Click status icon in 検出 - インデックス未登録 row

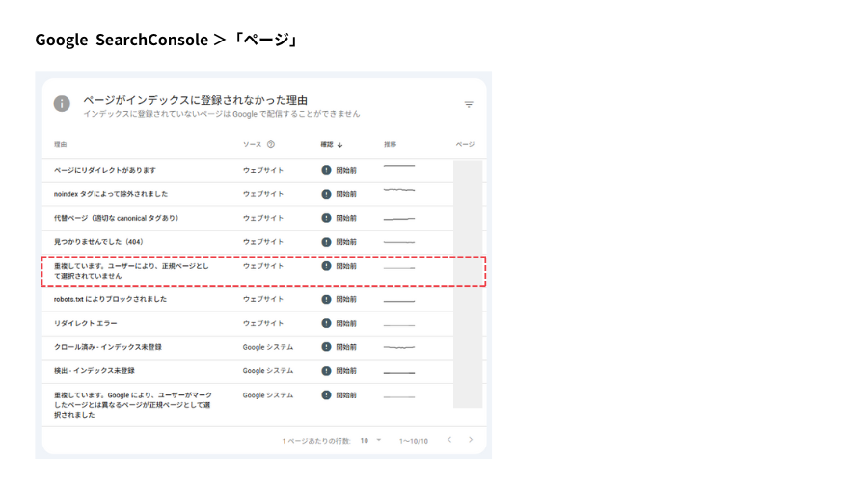(326, 370)
